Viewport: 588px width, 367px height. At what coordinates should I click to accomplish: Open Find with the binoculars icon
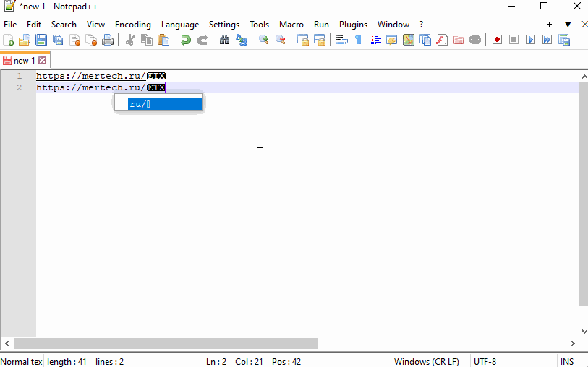coord(225,40)
